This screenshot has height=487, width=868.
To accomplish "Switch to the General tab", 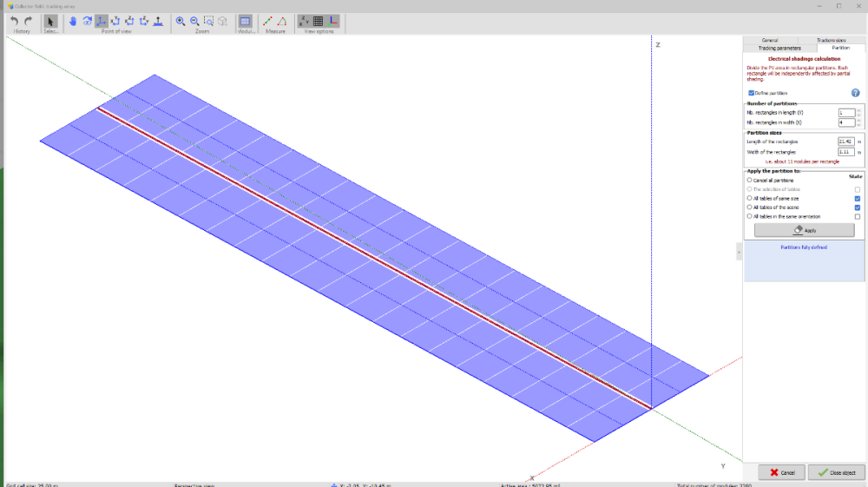I will click(770, 40).
